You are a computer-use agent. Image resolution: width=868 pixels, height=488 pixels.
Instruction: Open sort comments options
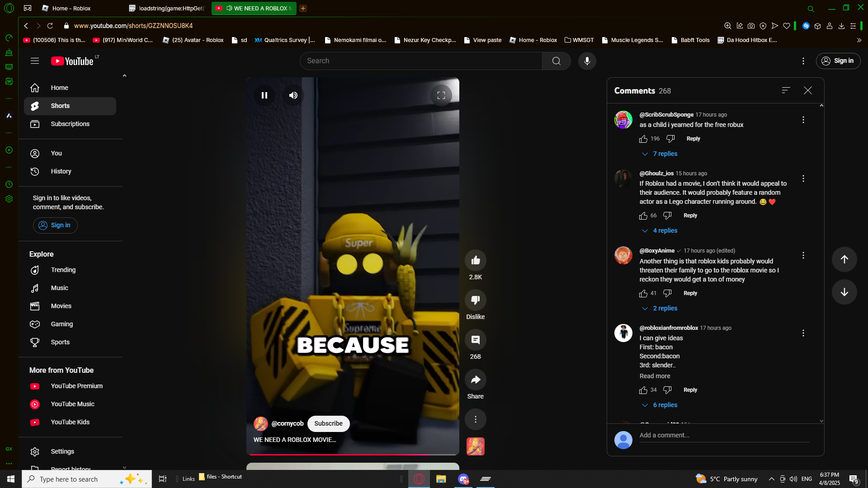pyautogui.click(x=786, y=90)
